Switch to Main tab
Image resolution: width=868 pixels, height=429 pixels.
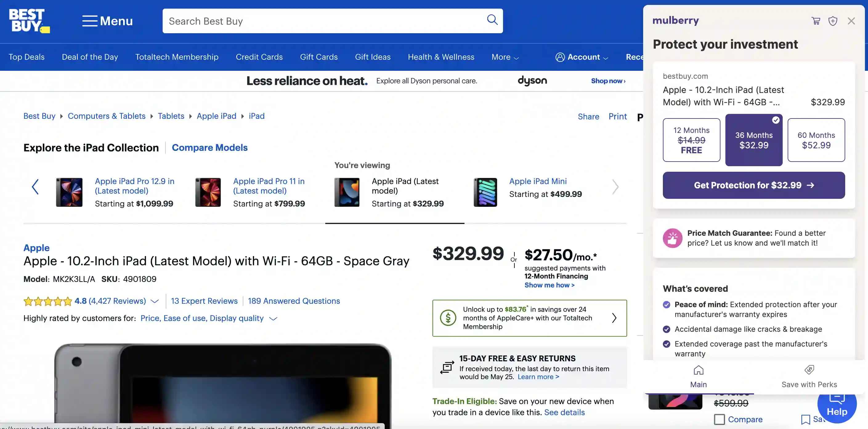click(698, 377)
